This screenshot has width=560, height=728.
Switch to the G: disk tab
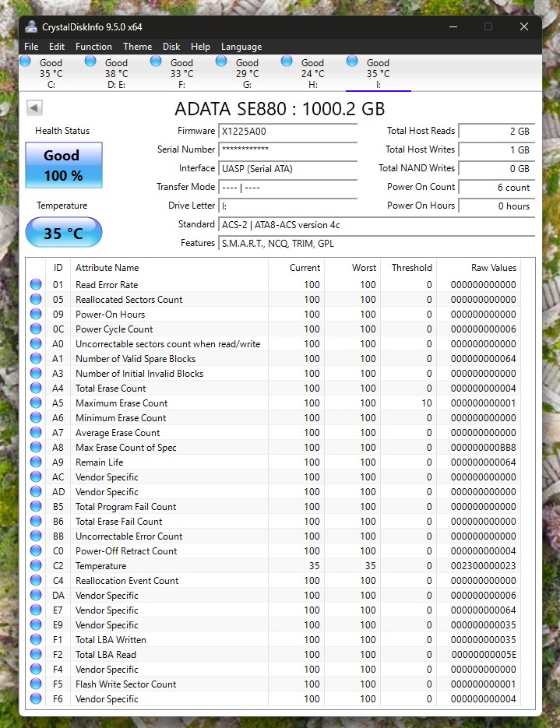click(x=247, y=74)
